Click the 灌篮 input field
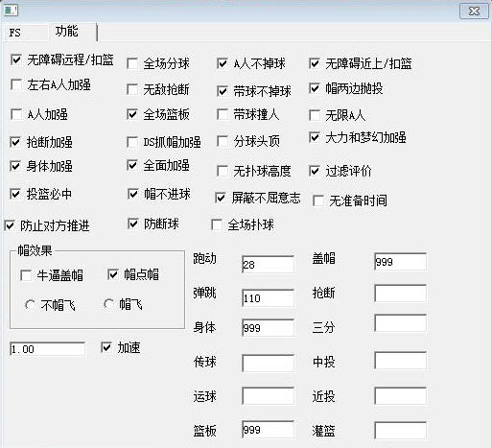492x448 pixels. point(400,431)
